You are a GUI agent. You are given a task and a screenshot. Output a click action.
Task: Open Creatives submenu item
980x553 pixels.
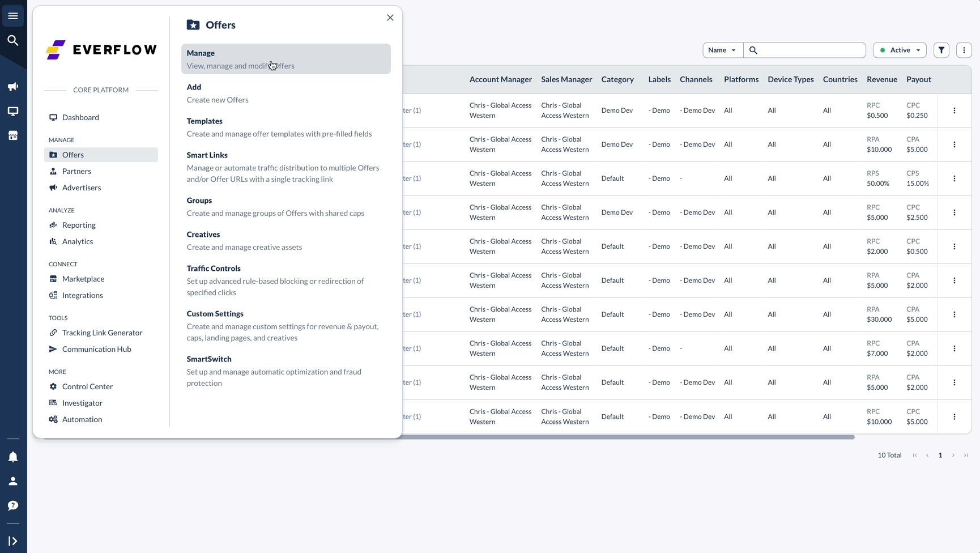[x=286, y=240]
